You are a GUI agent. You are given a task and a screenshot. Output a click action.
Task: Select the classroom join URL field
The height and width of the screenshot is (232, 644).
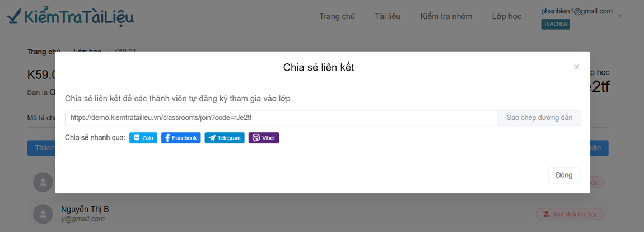(281, 118)
